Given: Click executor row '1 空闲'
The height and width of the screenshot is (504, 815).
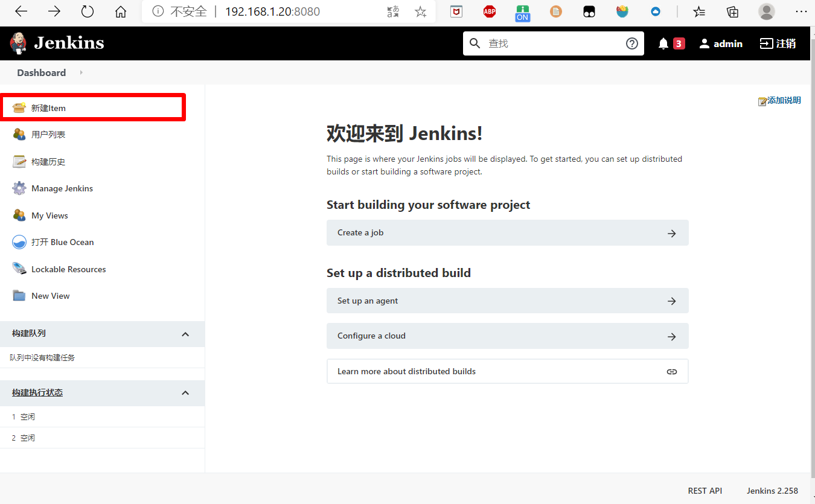Looking at the screenshot, I should pos(102,416).
